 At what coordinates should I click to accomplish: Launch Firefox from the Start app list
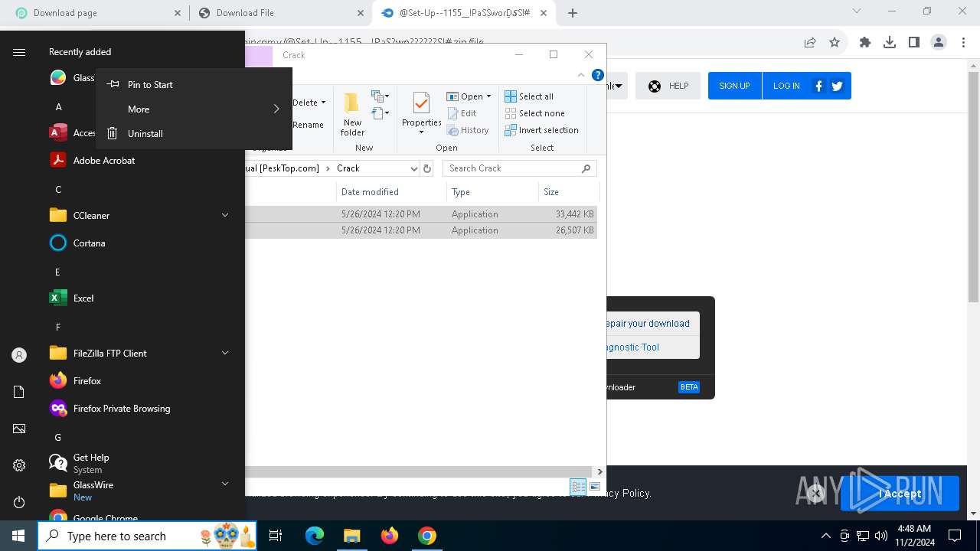tap(87, 380)
